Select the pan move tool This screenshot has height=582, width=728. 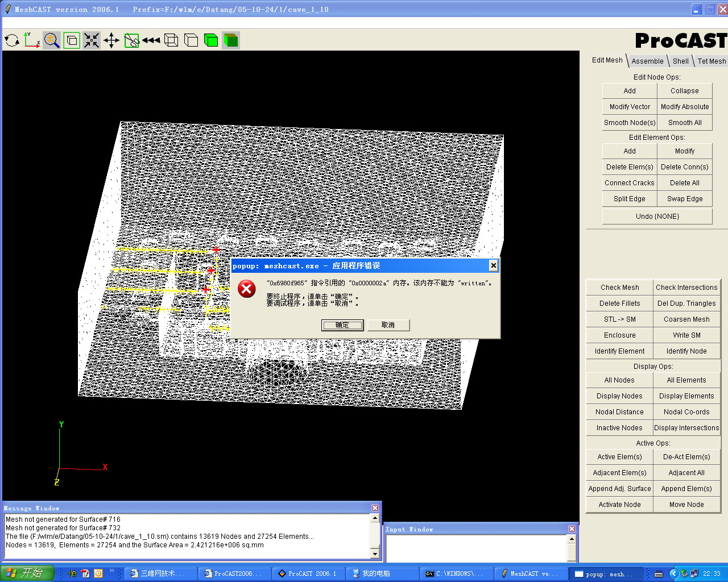point(111,40)
